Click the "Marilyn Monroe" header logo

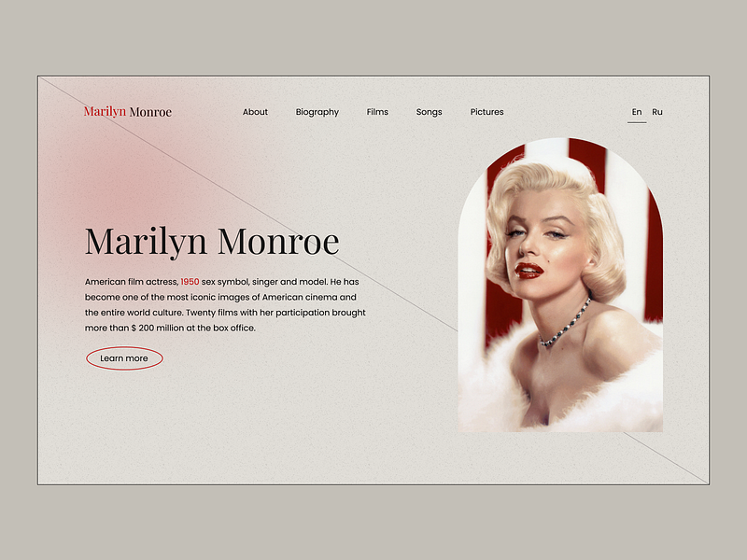[127, 110]
